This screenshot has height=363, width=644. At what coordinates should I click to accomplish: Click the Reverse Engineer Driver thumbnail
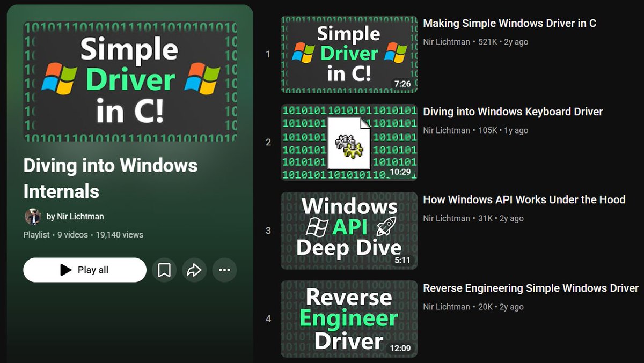coord(349,319)
